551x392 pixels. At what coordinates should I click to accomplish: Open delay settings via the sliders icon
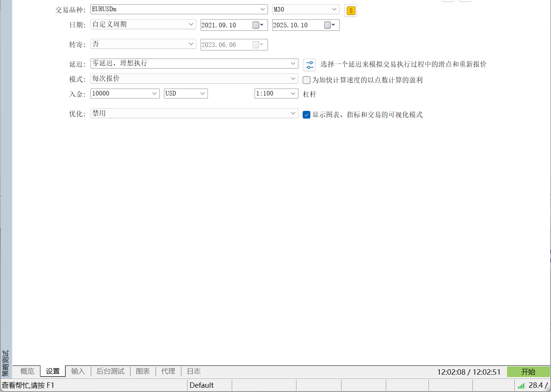(309, 64)
